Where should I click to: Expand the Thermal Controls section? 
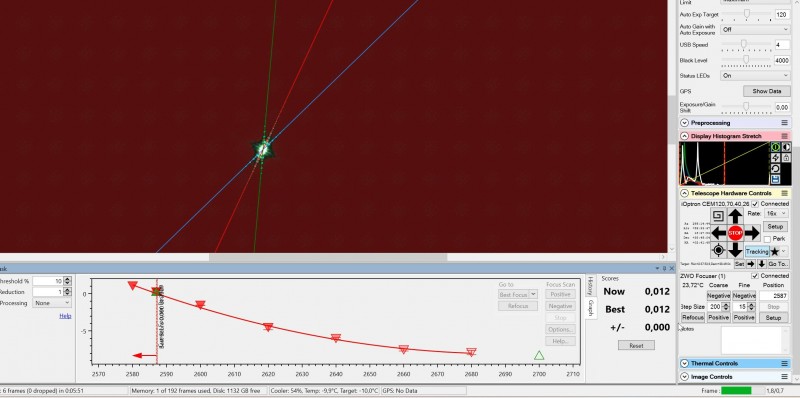(x=684, y=363)
